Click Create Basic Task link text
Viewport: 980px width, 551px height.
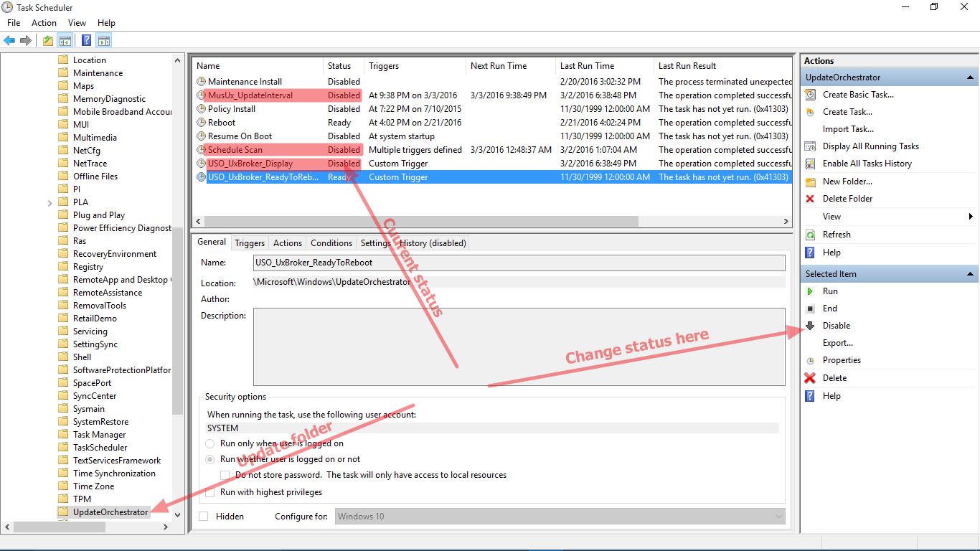(858, 95)
